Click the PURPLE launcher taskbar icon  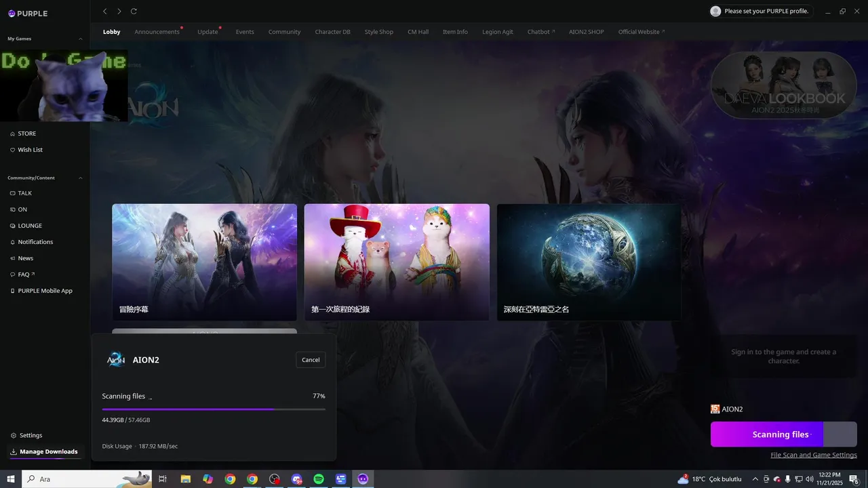click(363, 479)
